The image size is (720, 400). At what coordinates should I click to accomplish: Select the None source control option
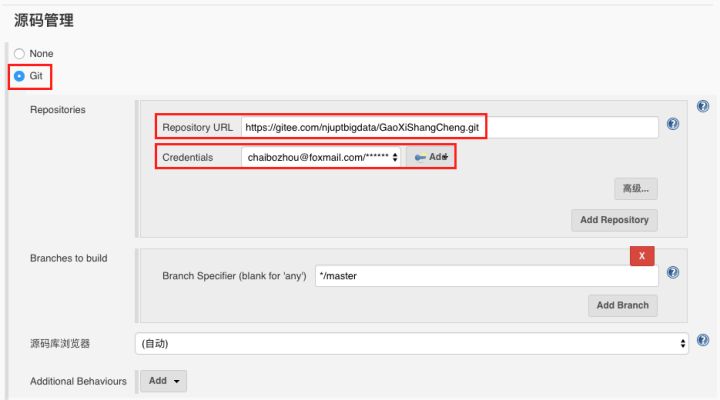pos(19,54)
